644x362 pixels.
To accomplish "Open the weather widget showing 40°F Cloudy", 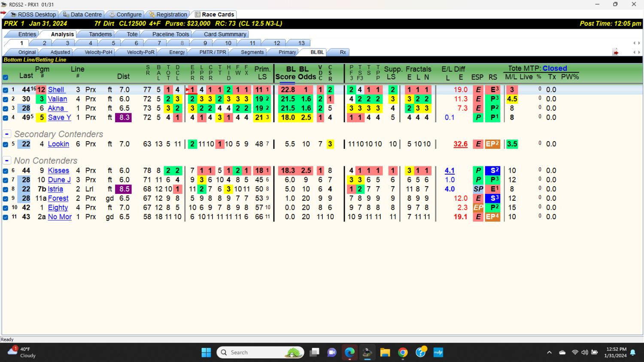I will [21, 352].
